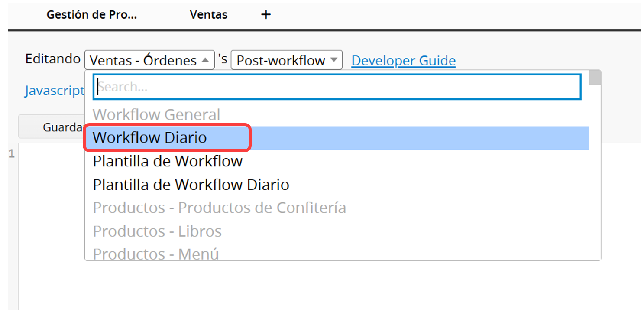Open the Javascript link
The width and height of the screenshot is (644, 335).
pyautogui.click(x=54, y=91)
